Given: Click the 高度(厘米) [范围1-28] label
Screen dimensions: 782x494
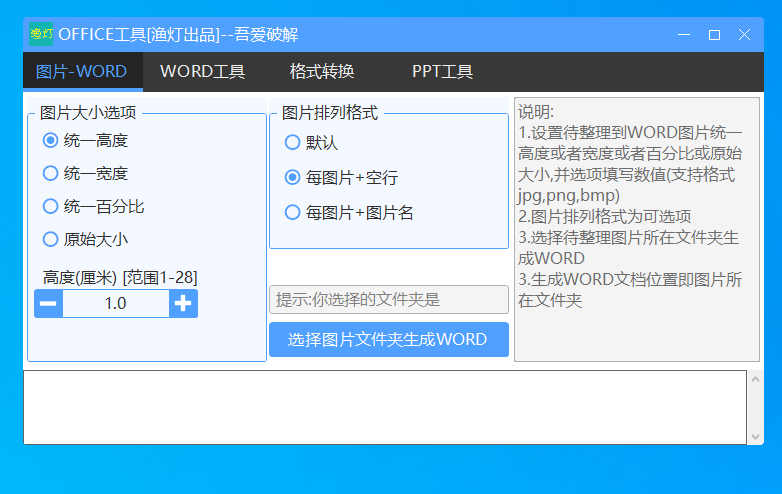Looking at the screenshot, I should [120, 277].
